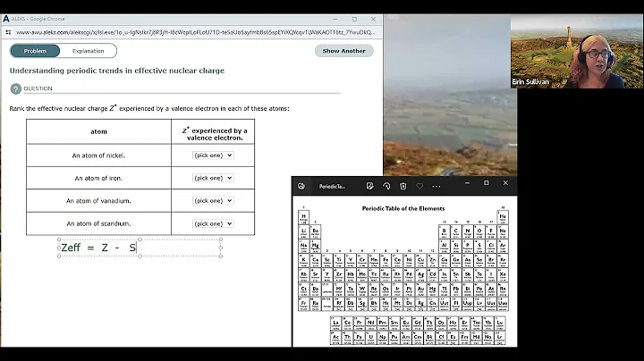Click the PeriodicTa... file name in Photos

(332, 186)
